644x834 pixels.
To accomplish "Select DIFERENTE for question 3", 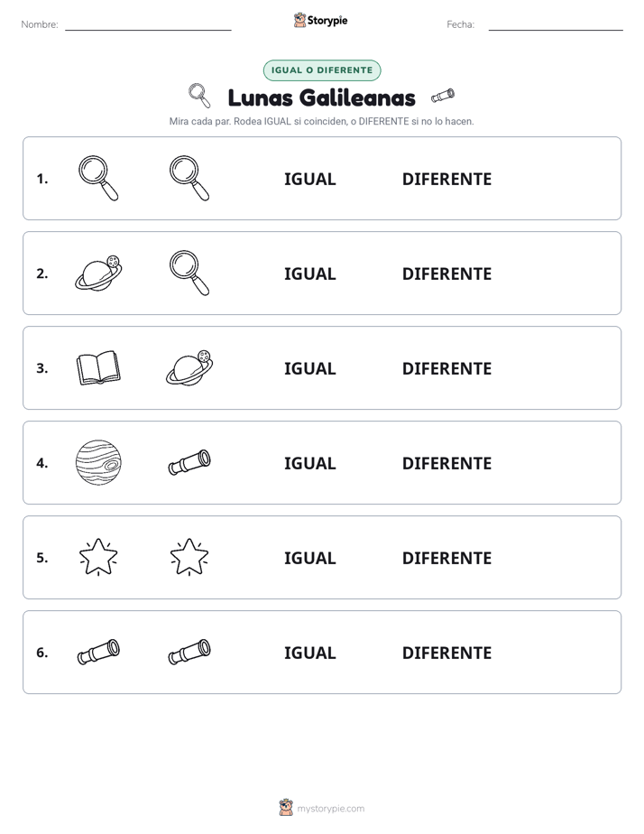I will tap(446, 368).
